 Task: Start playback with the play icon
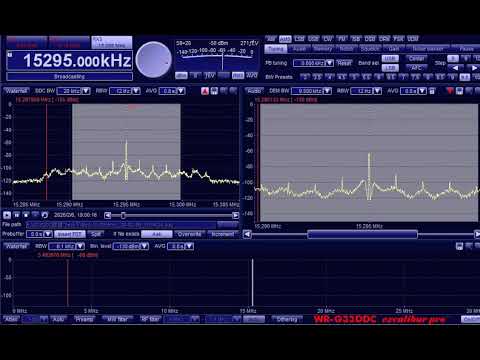7,215
